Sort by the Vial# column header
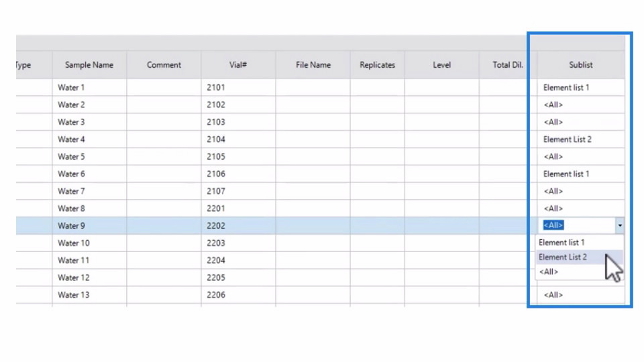644x362 pixels. [237, 65]
